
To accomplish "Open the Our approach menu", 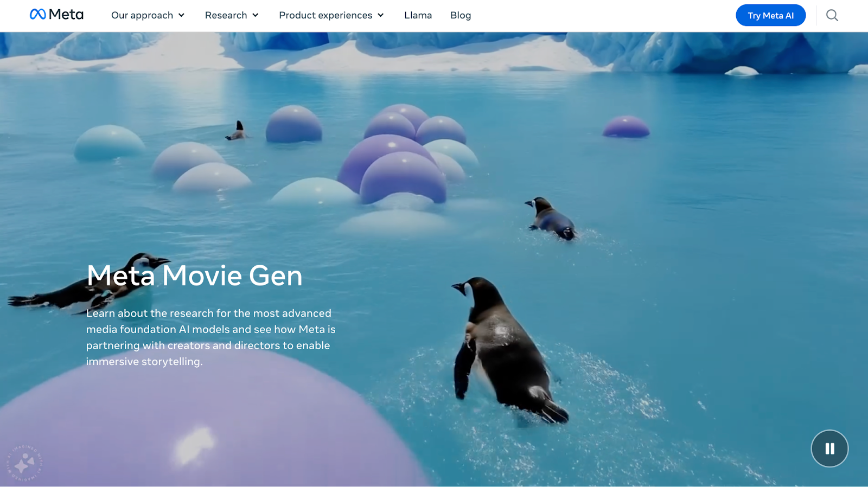I will (142, 15).
